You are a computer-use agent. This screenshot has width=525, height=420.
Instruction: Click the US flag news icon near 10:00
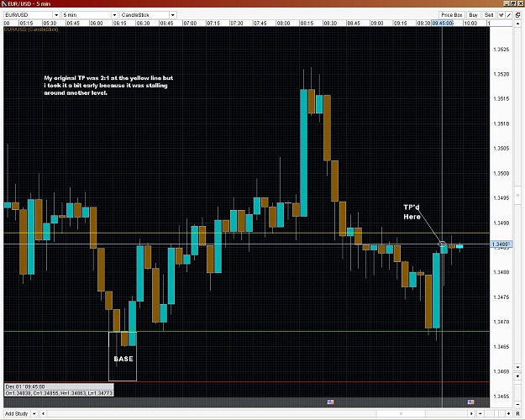[x=470, y=402]
